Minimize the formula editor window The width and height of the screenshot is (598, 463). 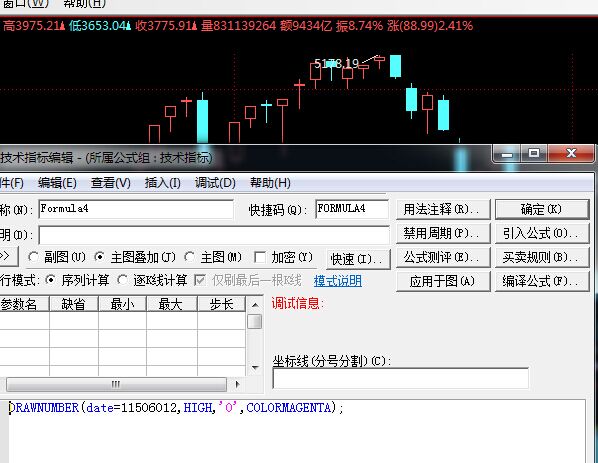click(507, 154)
